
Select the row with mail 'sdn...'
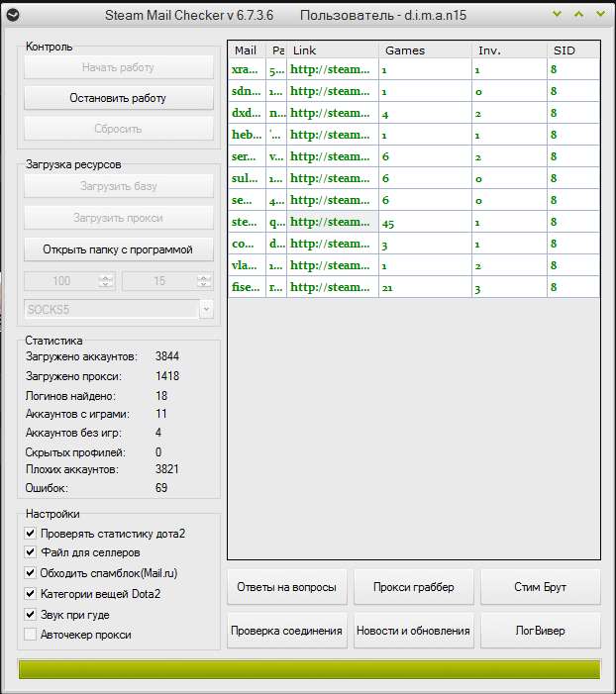pos(414,91)
